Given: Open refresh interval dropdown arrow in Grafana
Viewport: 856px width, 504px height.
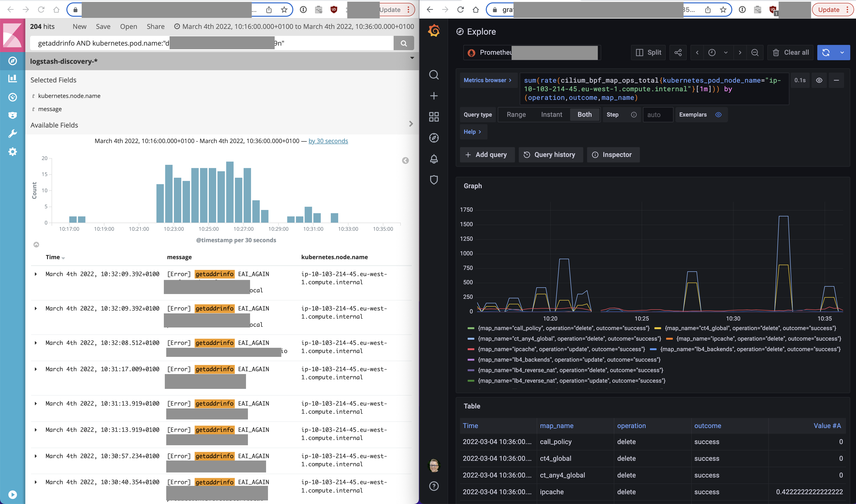Looking at the screenshot, I should [x=842, y=53].
